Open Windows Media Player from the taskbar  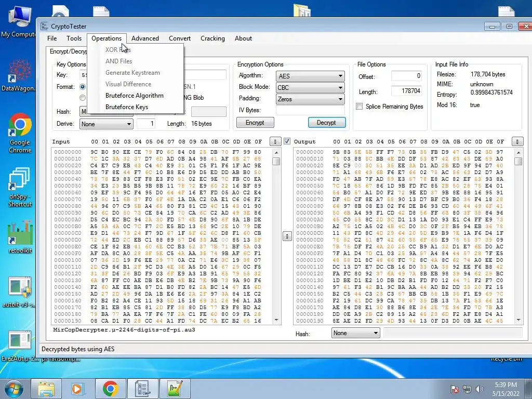pyautogui.click(x=78, y=389)
